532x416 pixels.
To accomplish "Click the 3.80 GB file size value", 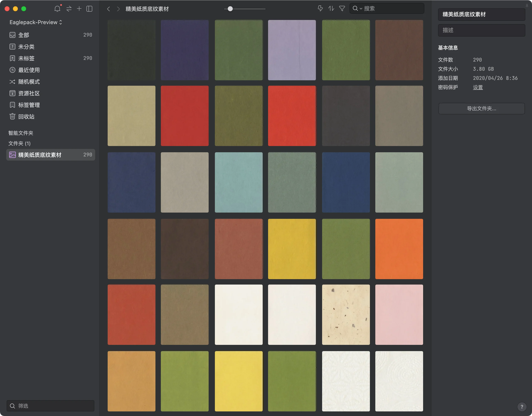I will point(483,69).
